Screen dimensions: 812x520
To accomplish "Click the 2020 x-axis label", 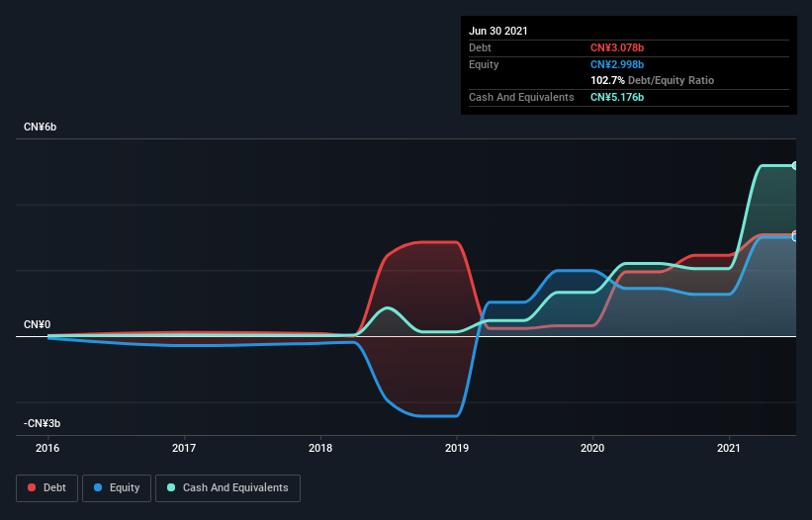I will coord(592,448).
